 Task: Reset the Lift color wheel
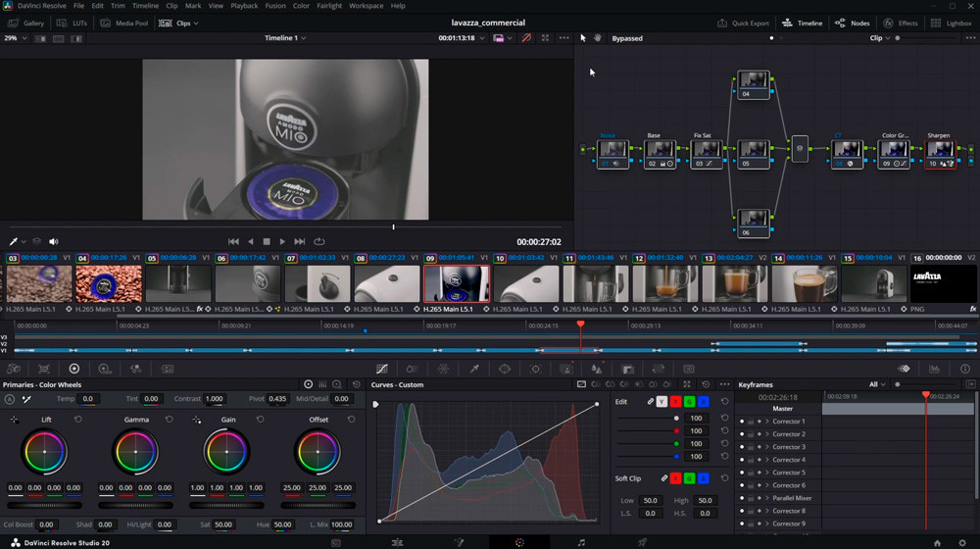click(x=78, y=420)
